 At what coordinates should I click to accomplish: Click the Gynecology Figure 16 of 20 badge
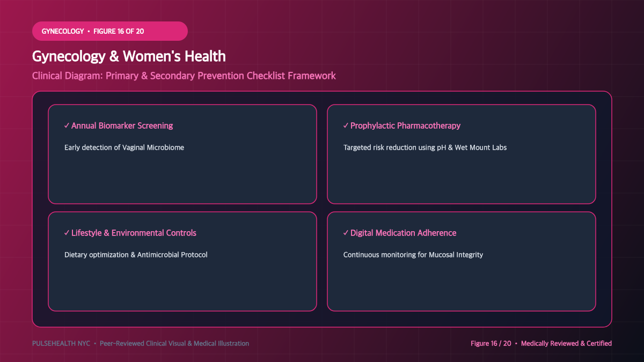click(109, 31)
